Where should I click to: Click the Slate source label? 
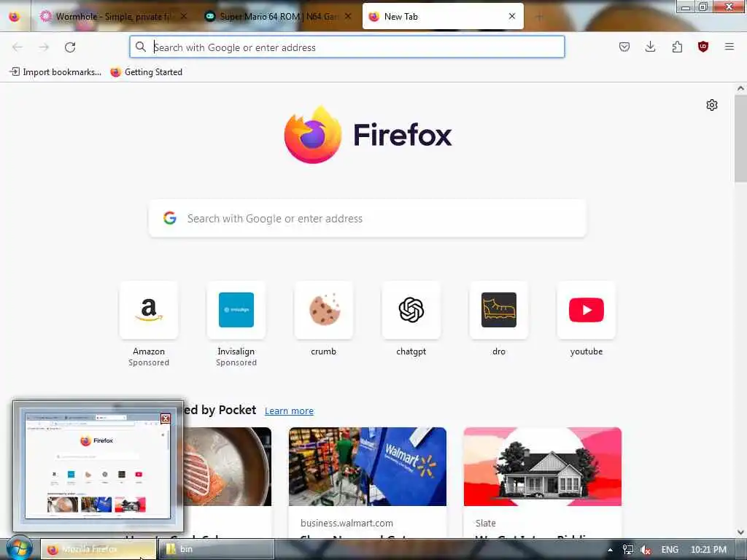[x=485, y=523]
